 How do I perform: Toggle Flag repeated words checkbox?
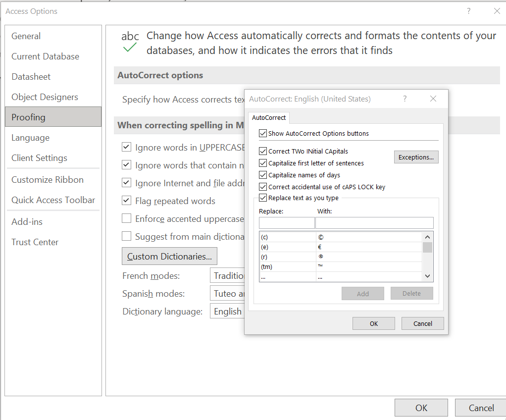click(x=127, y=201)
